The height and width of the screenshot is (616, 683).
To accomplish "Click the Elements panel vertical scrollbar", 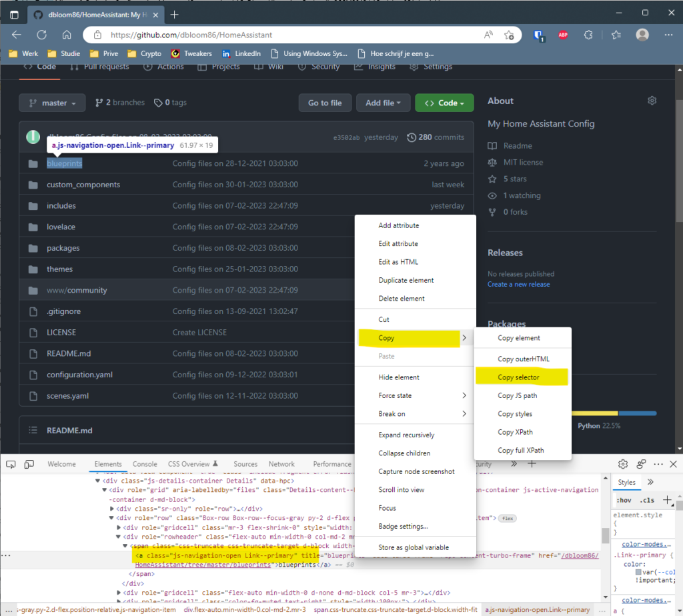I will [606, 535].
